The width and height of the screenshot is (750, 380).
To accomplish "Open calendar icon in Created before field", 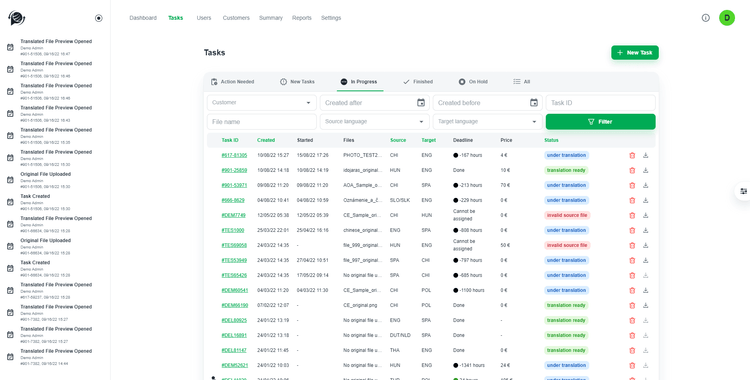I will (534, 102).
